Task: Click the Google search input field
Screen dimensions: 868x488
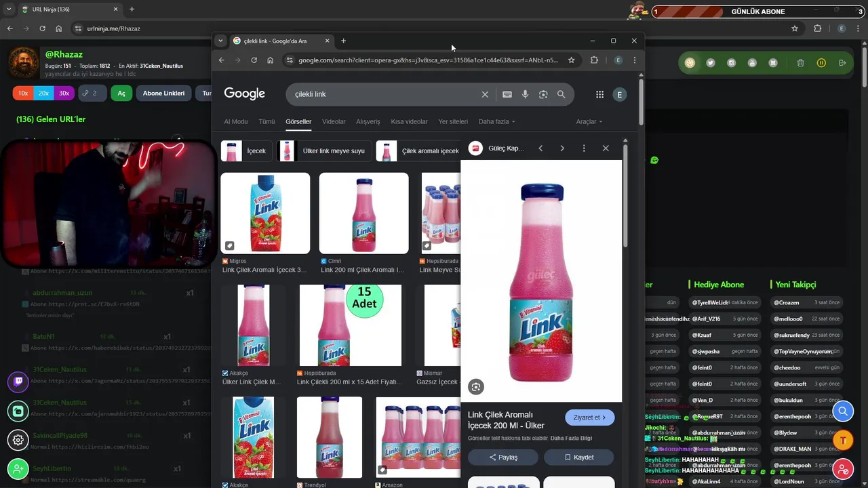Action: (x=387, y=94)
